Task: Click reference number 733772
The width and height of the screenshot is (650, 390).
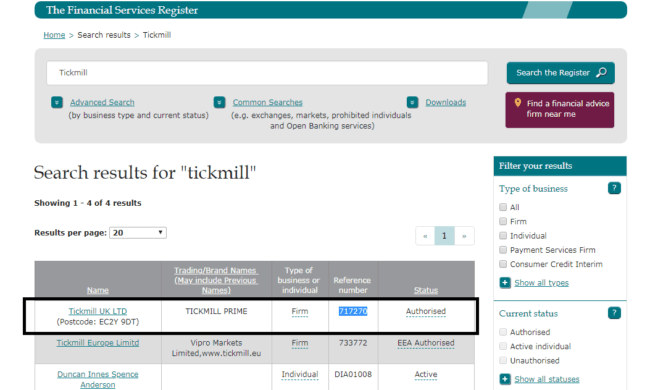Action: click(353, 343)
